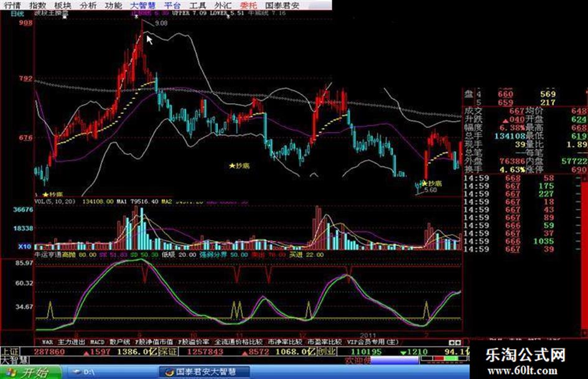The width and height of the screenshot is (588, 379).
Task: Click the 深证 index label in status bar
Action: (169, 352)
